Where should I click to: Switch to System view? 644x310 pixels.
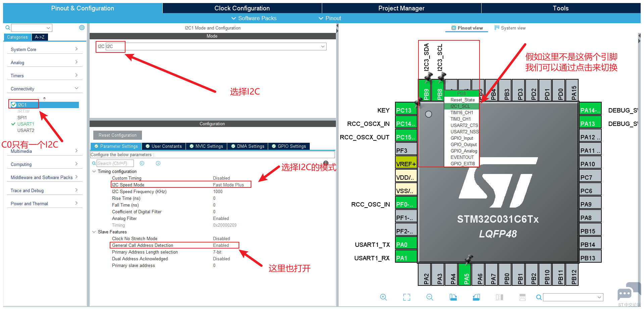[x=510, y=28]
